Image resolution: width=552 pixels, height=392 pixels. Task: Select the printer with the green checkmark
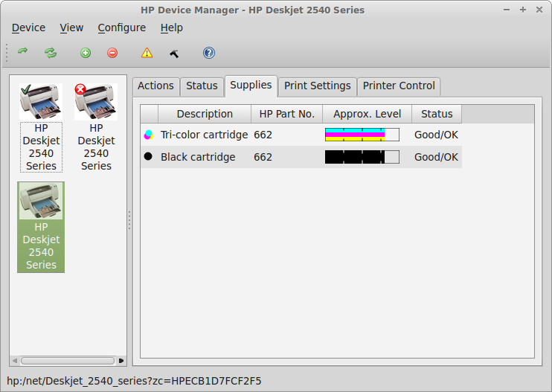(x=41, y=127)
